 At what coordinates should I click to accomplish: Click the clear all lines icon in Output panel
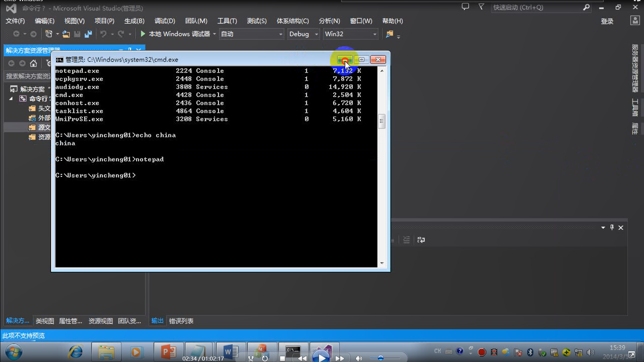(x=406, y=240)
